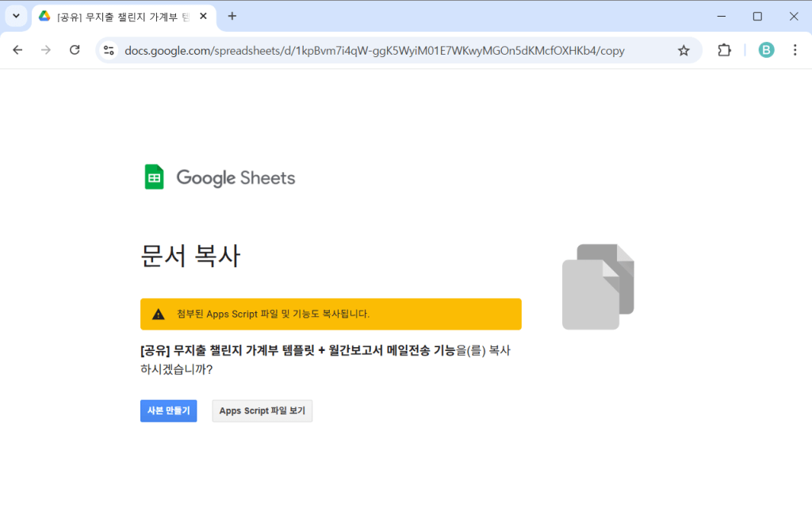Open Chrome's three-dot menu

[795, 51]
